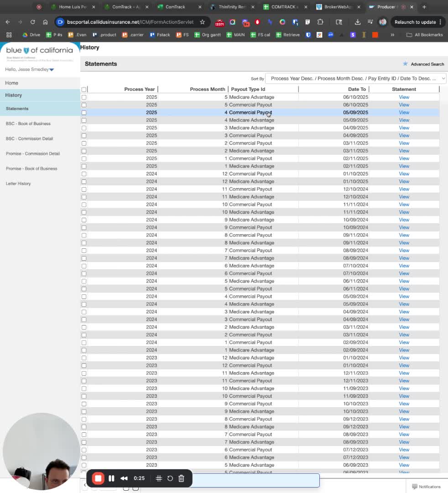Pause the screen recording
The width and height of the screenshot is (448, 493).
pyautogui.click(x=111, y=478)
